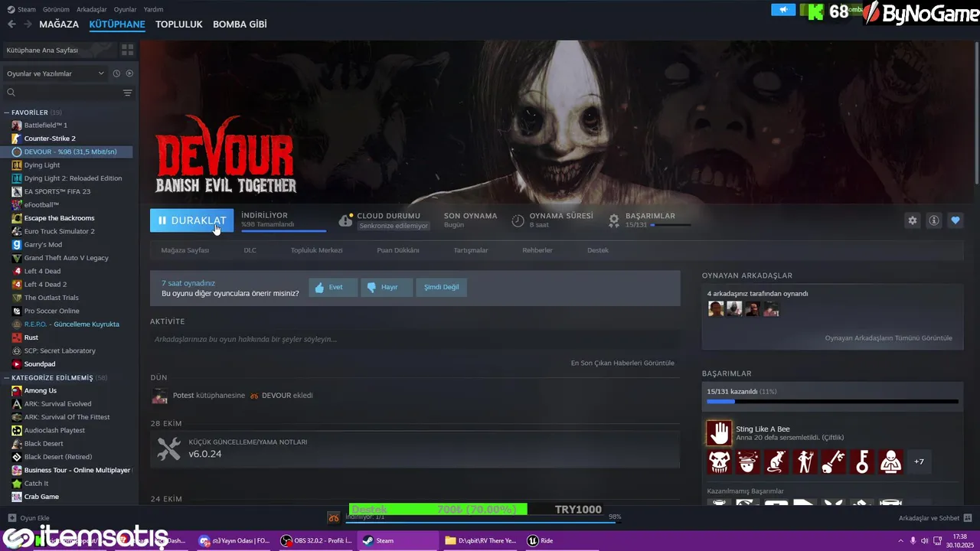The height and width of the screenshot is (551, 980).
Task: Open the Friends and Chat icon
Action: pyautogui.click(x=968, y=518)
